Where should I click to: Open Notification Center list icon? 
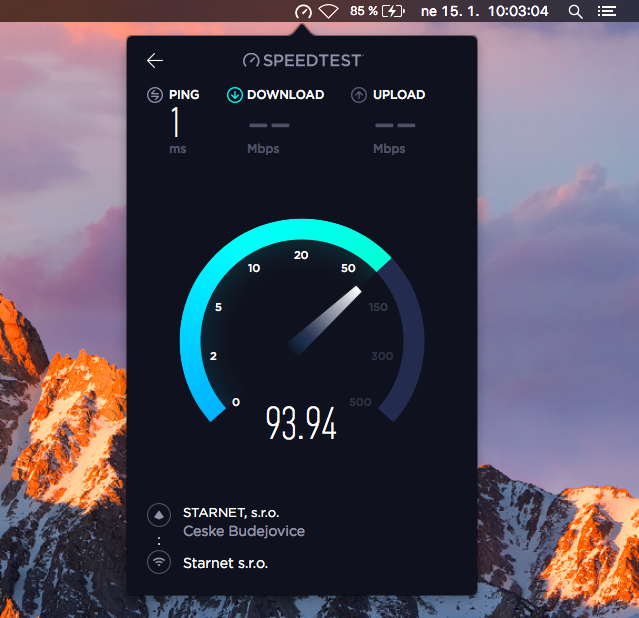pyautogui.click(x=607, y=11)
